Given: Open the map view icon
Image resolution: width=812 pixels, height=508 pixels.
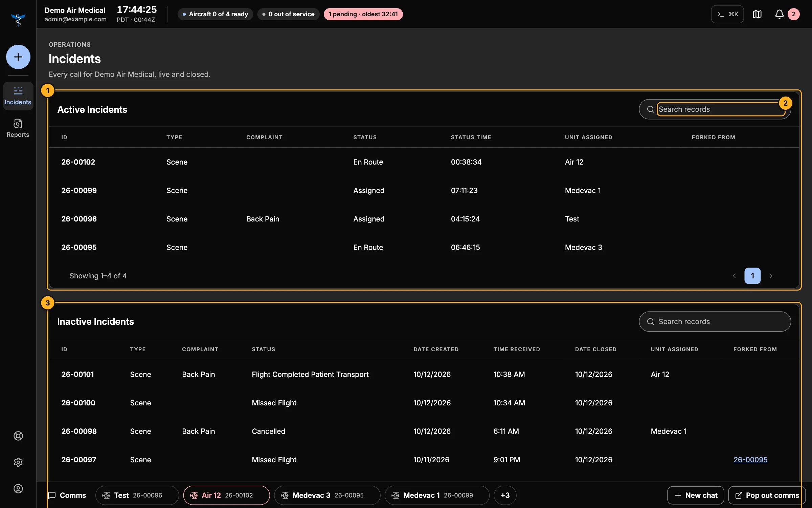Looking at the screenshot, I should coord(757,14).
